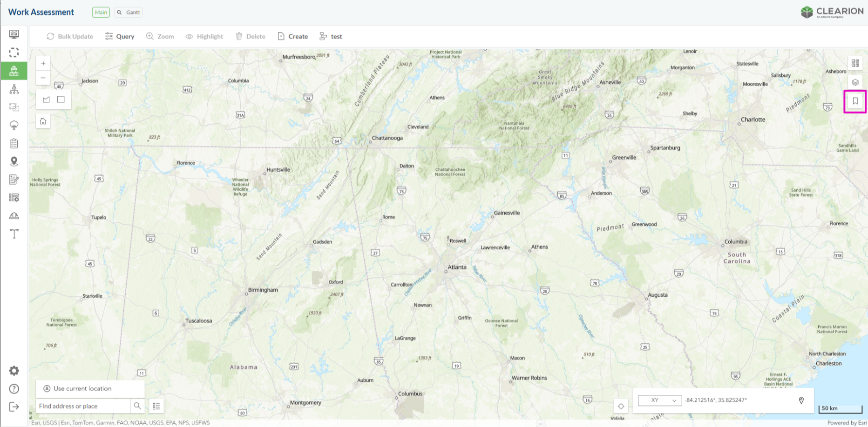
Task: Open the legend list icon beside search
Action: coord(156,406)
